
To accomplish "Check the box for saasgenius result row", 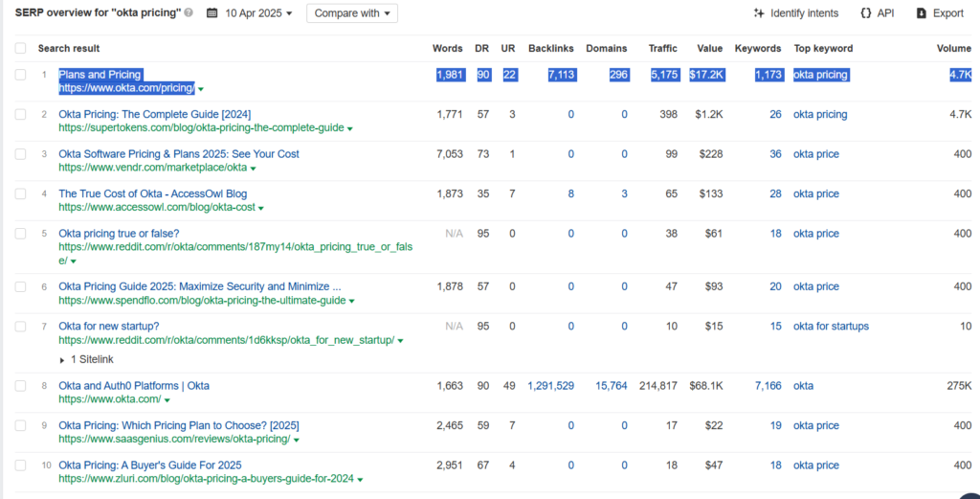I will (x=21, y=426).
